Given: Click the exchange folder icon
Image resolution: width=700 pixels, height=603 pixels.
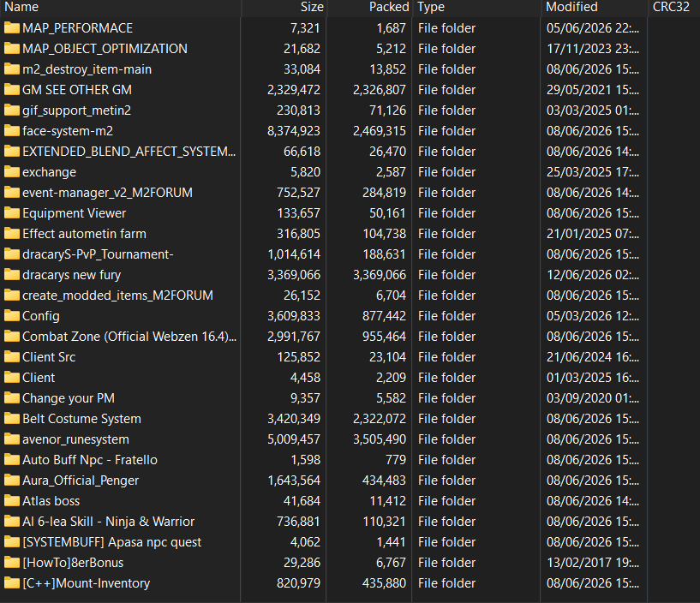Looking at the screenshot, I should click(12, 172).
